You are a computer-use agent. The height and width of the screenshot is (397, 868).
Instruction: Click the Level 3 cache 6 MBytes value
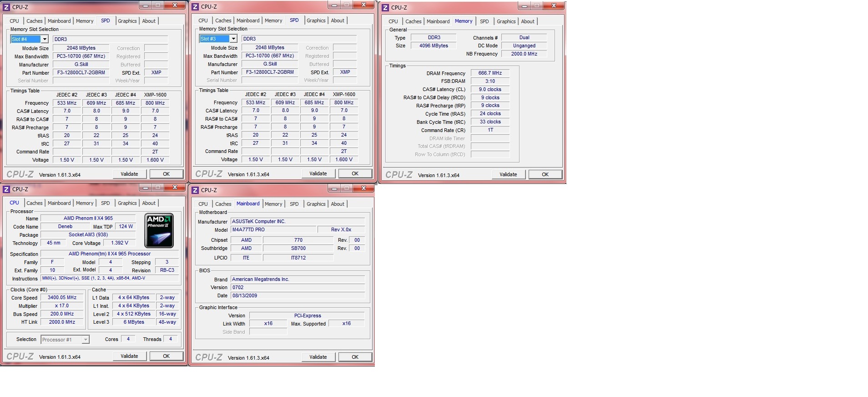[x=134, y=322]
